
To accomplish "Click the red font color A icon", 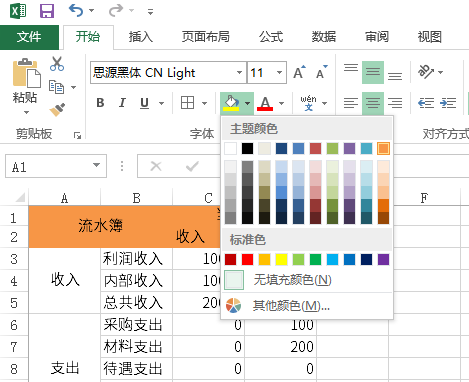I will pyautogui.click(x=265, y=103).
